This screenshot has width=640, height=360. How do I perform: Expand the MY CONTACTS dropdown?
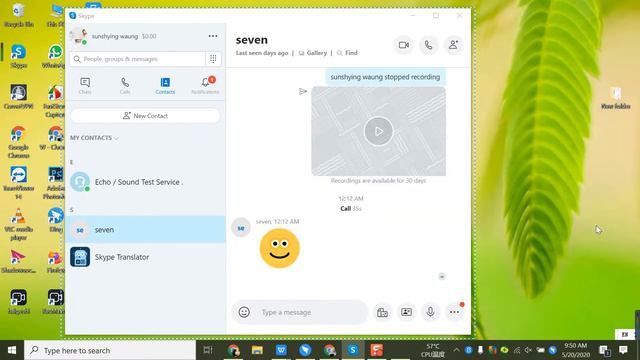tap(94, 138)
